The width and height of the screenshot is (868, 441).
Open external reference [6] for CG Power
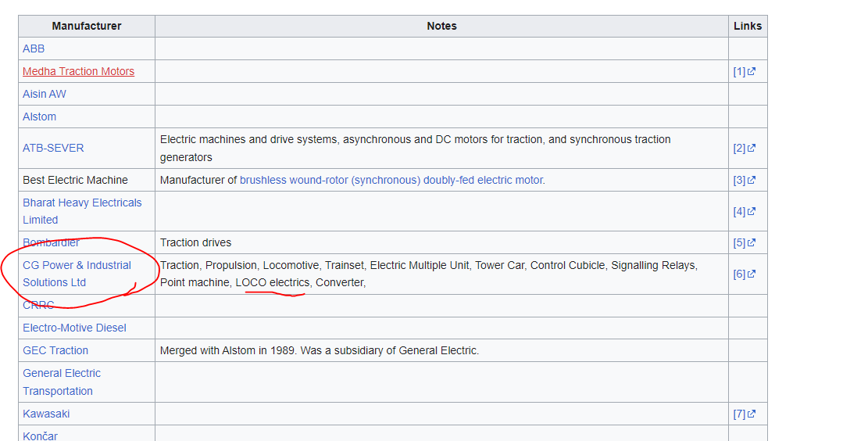pos(744,274)
